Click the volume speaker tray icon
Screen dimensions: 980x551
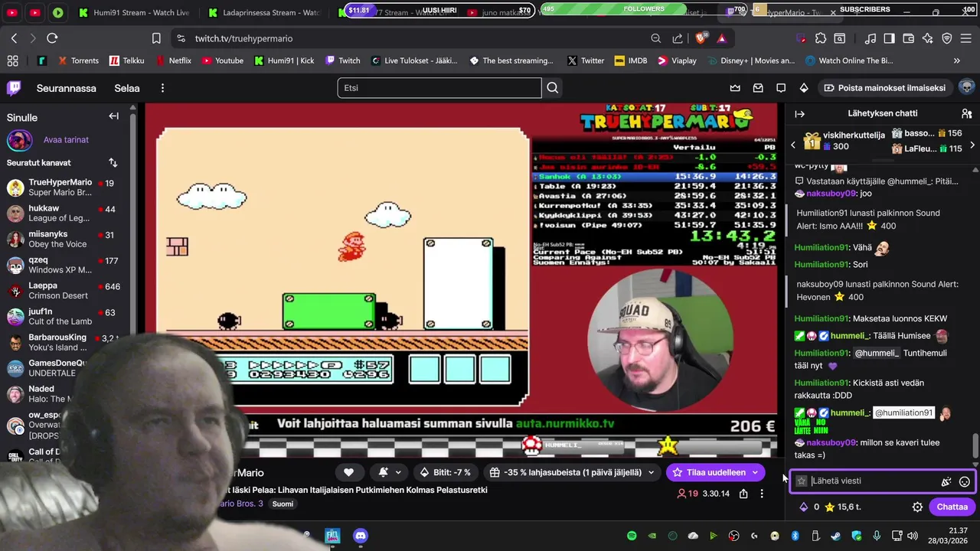pyautogui.click(x=912, y=536)
